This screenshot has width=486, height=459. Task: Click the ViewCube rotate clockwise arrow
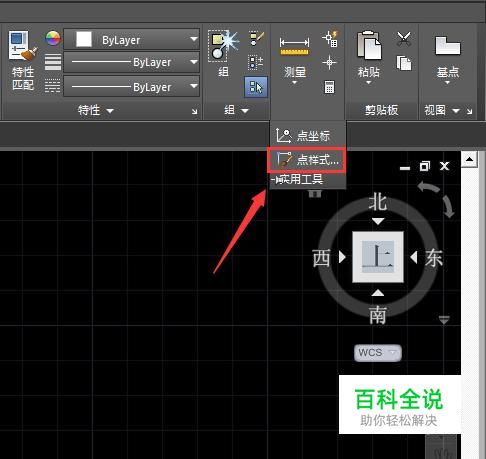coord(448,207)
